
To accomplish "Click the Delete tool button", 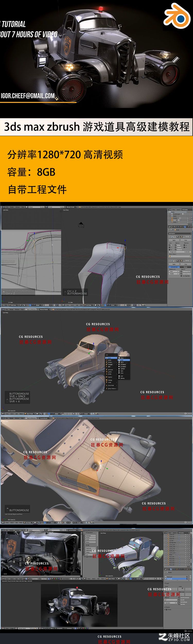I will point(91,552).
